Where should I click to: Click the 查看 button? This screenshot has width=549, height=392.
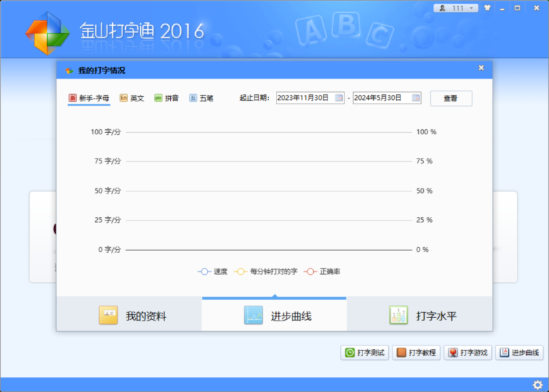tap(451, 99)
